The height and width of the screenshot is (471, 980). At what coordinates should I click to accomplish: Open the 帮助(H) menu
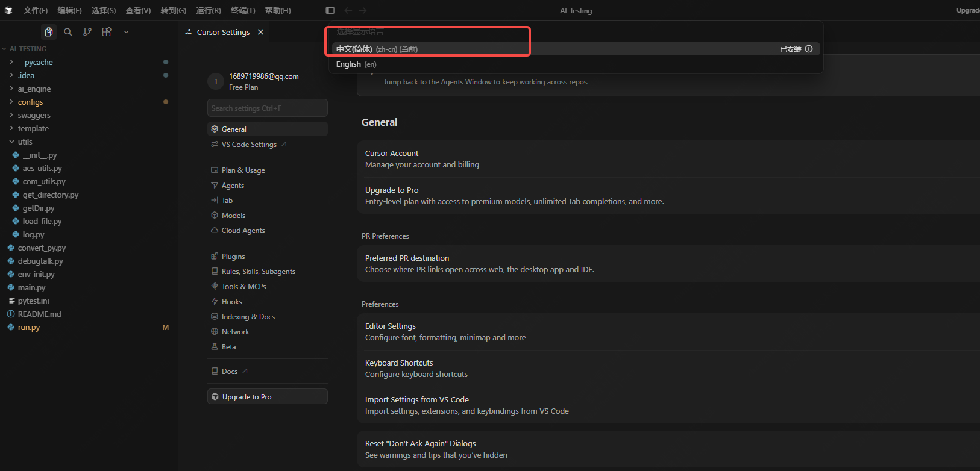tap(278, 10)
